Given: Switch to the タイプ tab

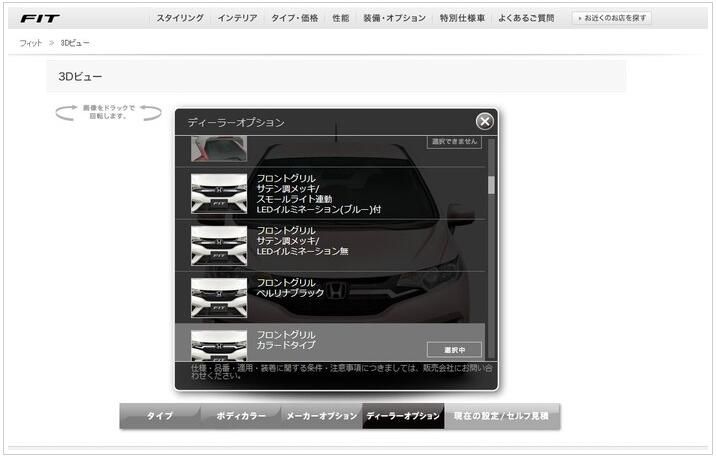Looking at the screenshot, I should [x=160, y=416].
